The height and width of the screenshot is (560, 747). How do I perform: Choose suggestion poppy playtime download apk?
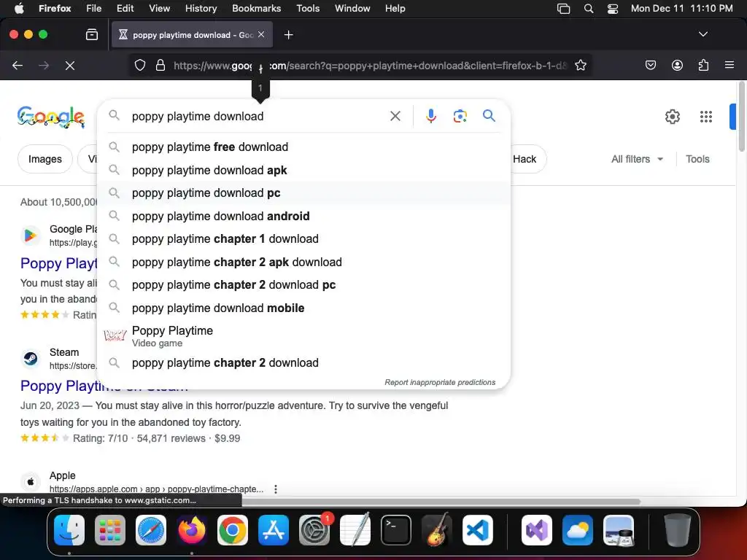tap(304, 170)
